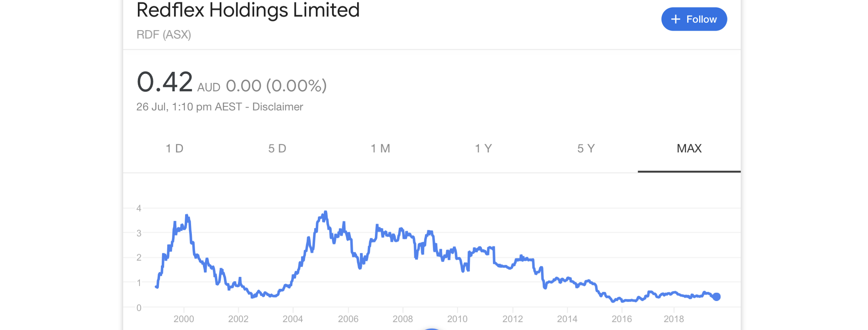Click the 2016 label on the x-axis

point(622,319)
